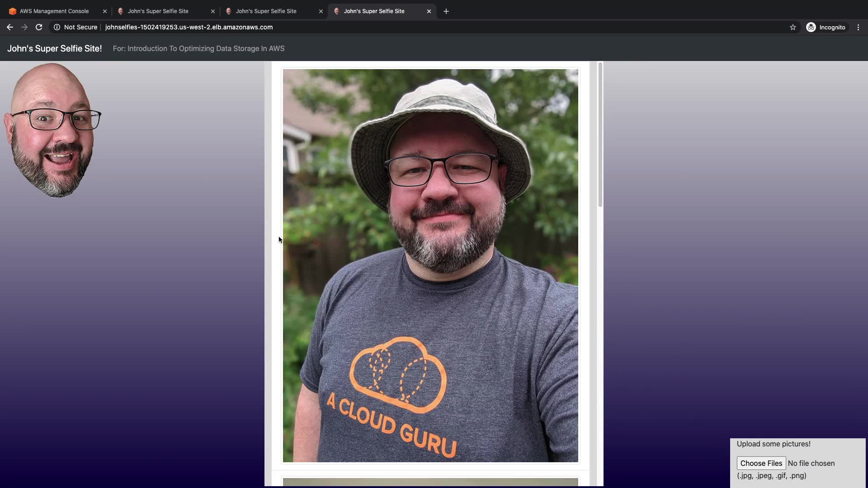The height and width of the screenshot is (488, 868).
Task: Click the browser back arrow
Action: coord(9,27)
